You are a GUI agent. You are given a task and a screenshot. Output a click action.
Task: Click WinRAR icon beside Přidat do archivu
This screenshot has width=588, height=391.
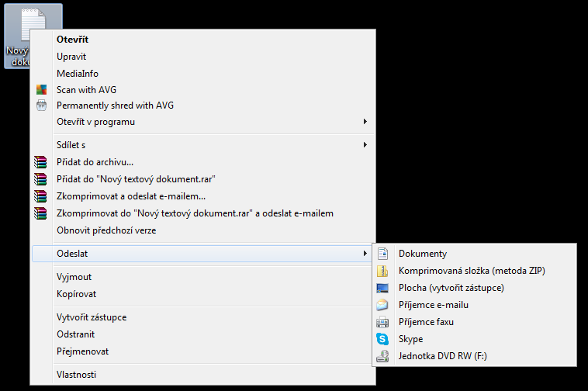pyautogui.click(x=42, y=162)
